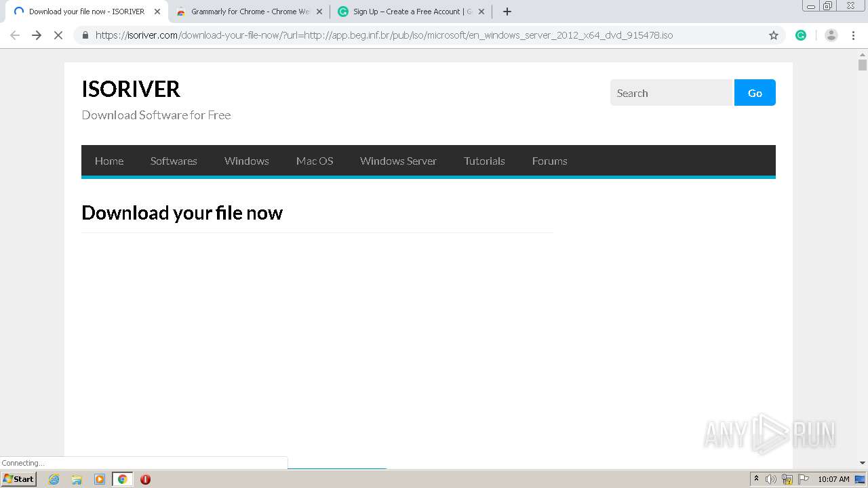This screenshot has width=868, height=488.
Task: Click the Download your file now heading
Action: (x=182, y=213)
